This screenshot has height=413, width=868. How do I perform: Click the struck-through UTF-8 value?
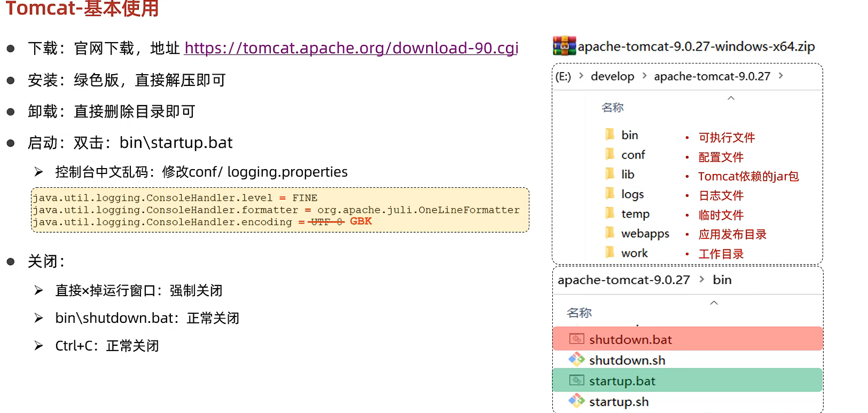pyautogui.click(x=325, y=222)
